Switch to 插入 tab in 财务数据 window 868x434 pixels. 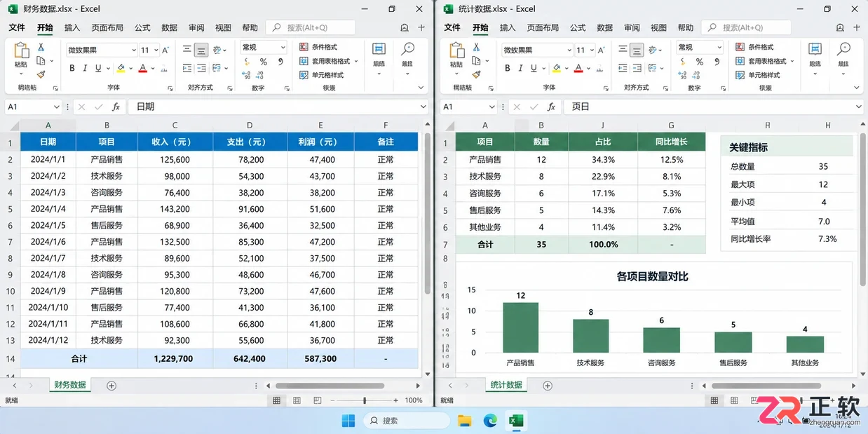click(72, 27)
